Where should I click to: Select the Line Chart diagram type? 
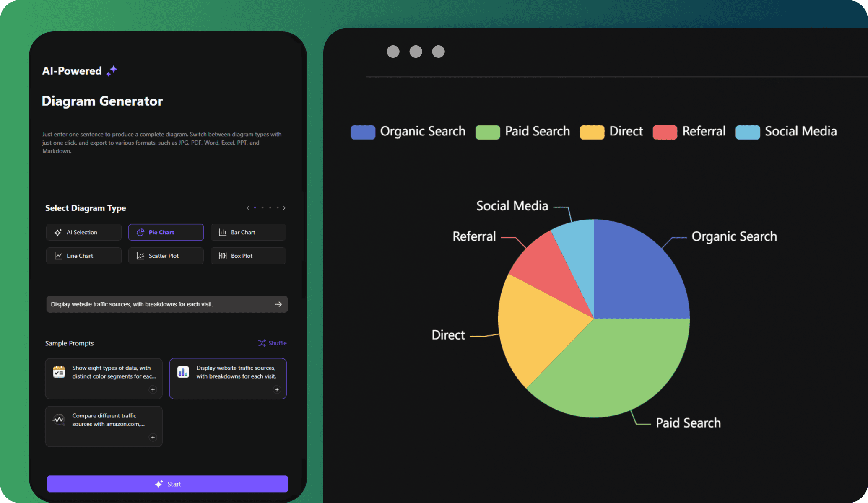coord(83,256)
